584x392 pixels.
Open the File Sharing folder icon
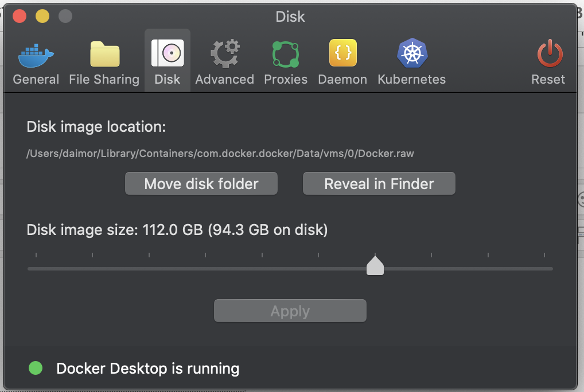pyautogui.click(x=104, y=55)
